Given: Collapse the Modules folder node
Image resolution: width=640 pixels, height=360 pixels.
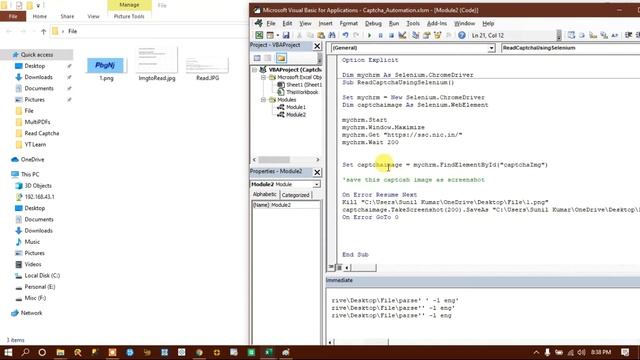Looking at the screenshot, I should (x=263, y=100).
